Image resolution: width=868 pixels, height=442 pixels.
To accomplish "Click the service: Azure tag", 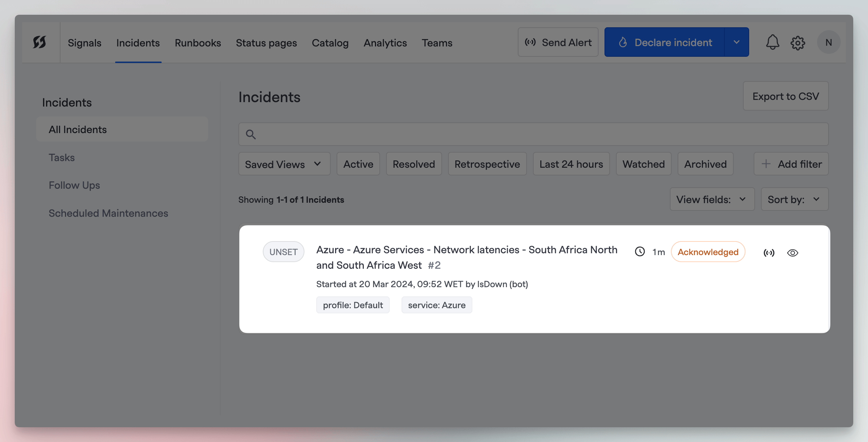I will click(x=437, y=305).
